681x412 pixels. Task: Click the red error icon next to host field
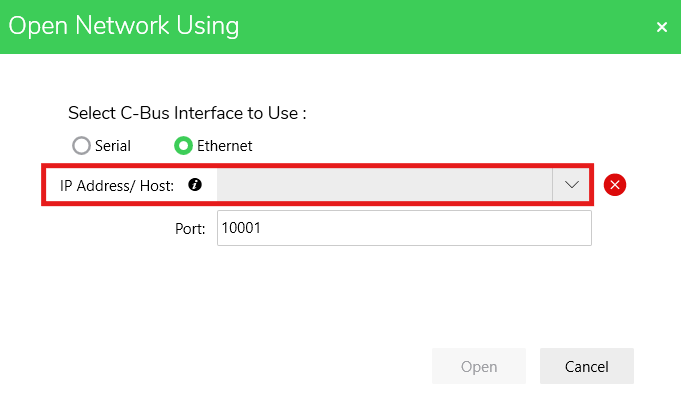[615, 185]
